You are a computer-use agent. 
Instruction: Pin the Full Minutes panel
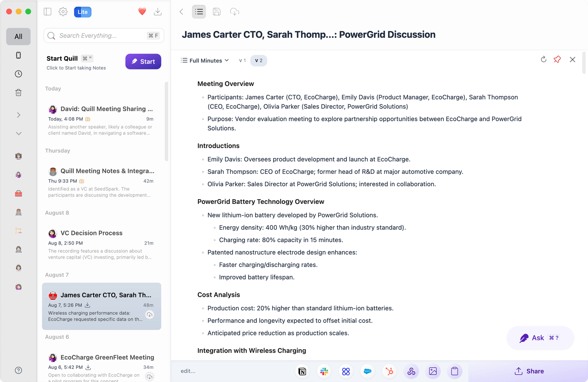(x=557, y=59)
